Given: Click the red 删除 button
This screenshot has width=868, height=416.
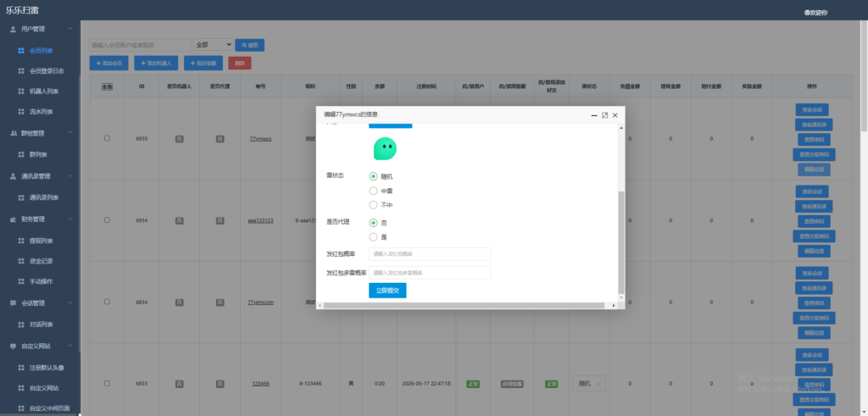Looking at the screenshot, I should click(x=240, y=63).
